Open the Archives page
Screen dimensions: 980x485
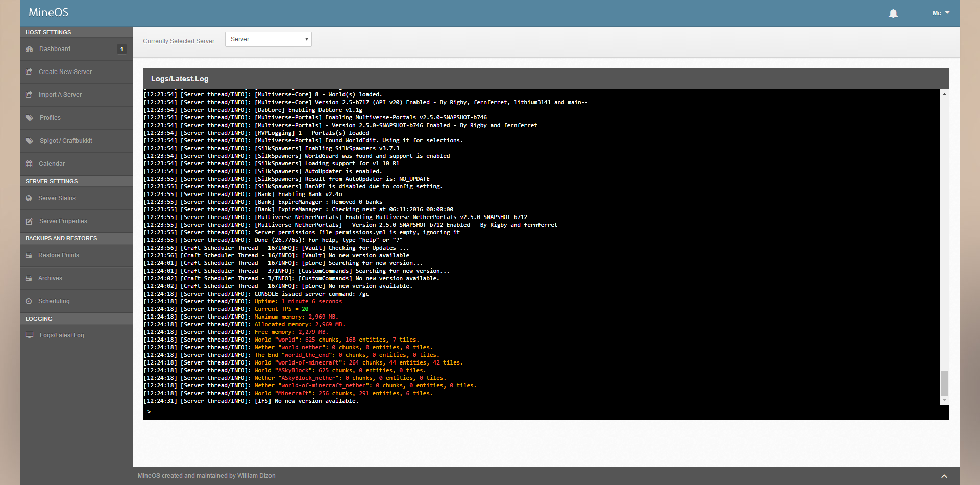(50, 278)
